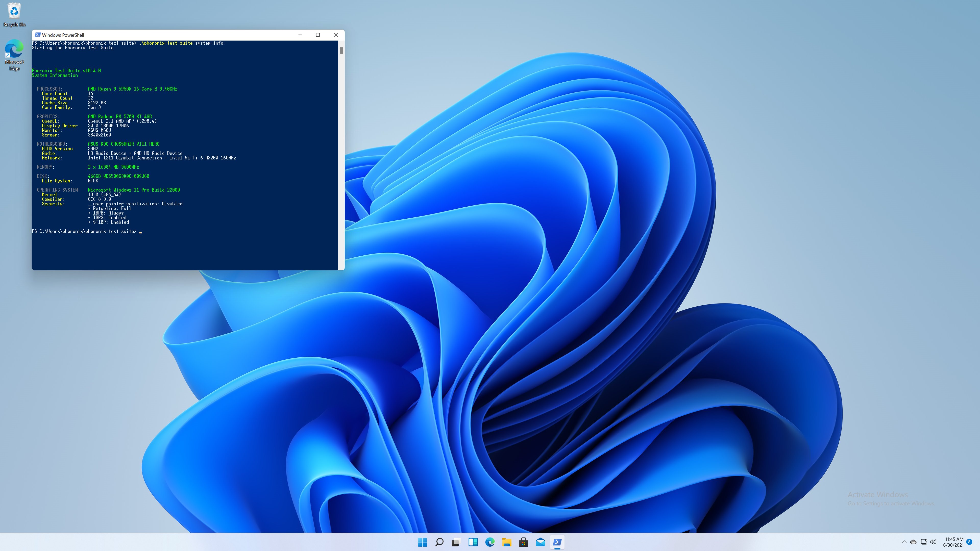980x551 pixels.
Task: Click the volume speaker tray icon
Action: coord(933,542)
